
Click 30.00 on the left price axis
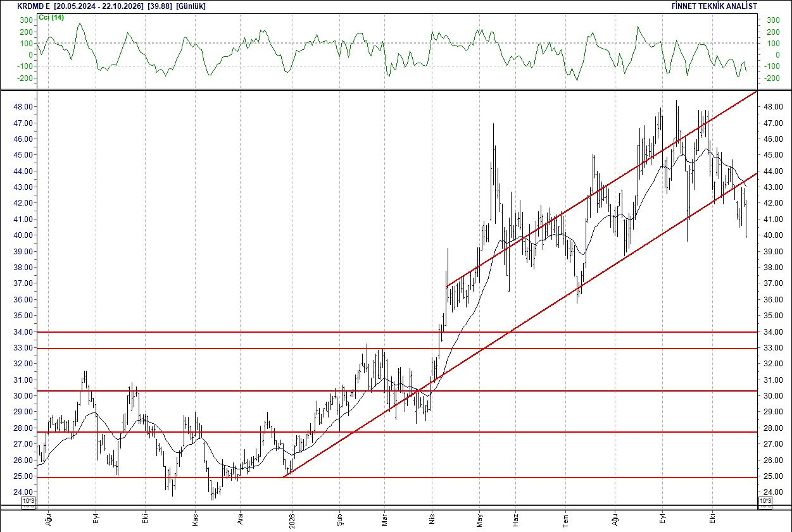click(x=23, y=396)
